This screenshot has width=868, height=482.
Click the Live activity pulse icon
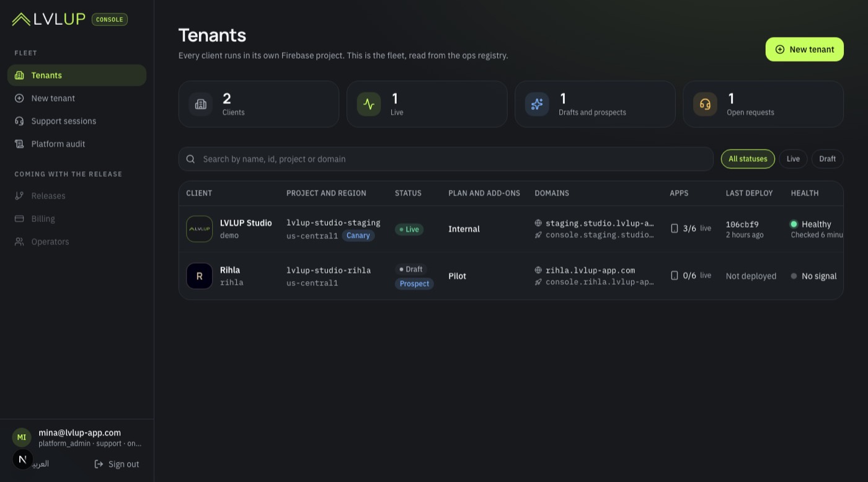(369, 104)
